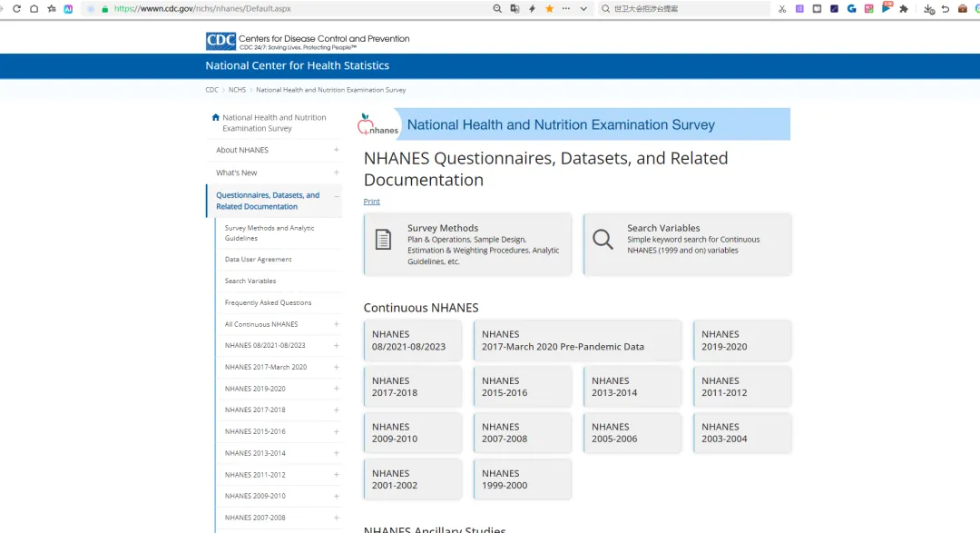
Task: Open the Google translate G extension
Action: [x=851, y=9]
